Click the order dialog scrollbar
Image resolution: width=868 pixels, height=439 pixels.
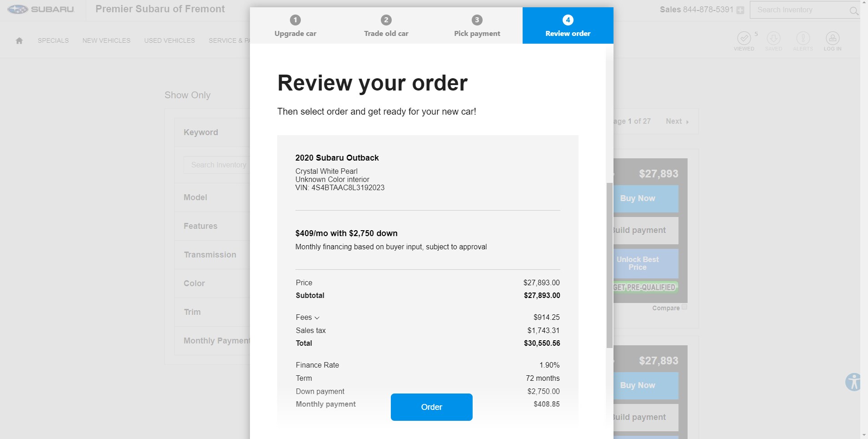[x=610, y=265]
